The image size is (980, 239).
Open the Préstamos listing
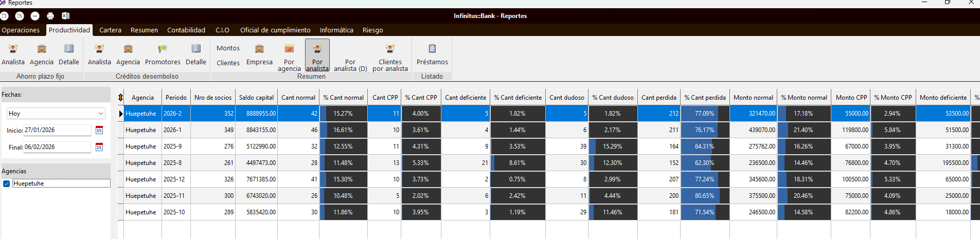432,54
